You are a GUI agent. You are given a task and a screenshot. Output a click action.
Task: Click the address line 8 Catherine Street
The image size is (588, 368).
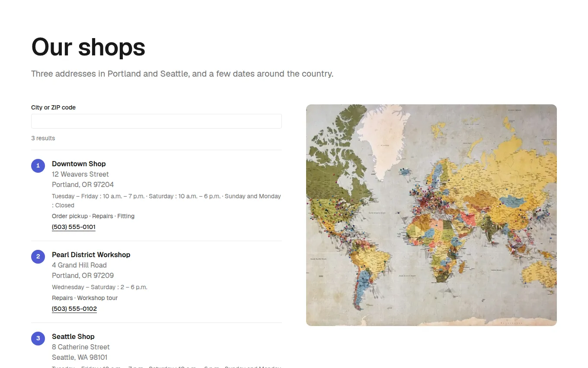(x=81, y=347)
